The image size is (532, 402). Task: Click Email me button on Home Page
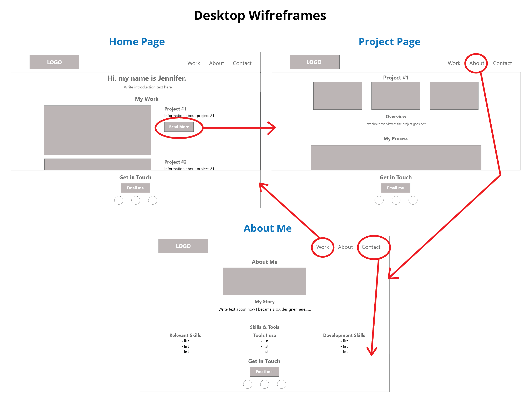point(135,188)
